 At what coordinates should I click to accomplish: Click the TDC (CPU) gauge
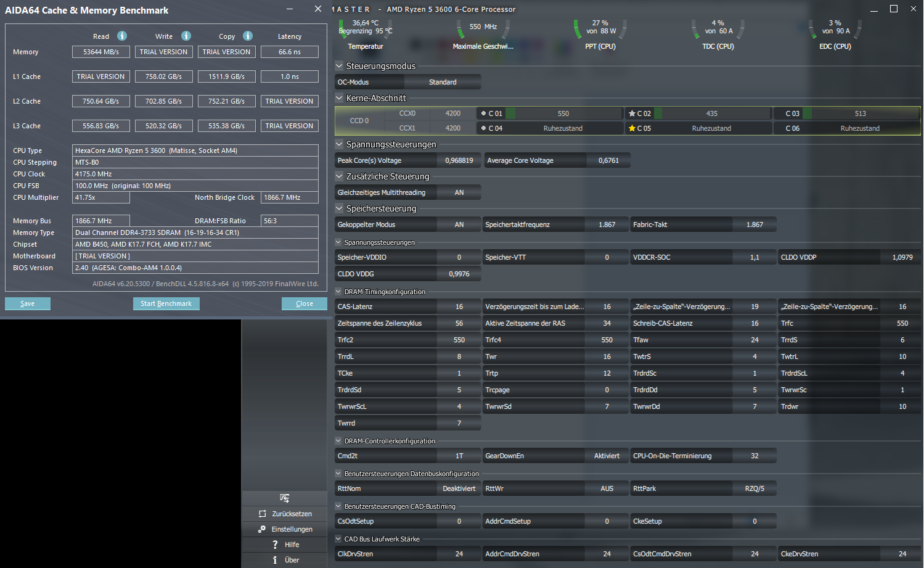pos(718,35)
